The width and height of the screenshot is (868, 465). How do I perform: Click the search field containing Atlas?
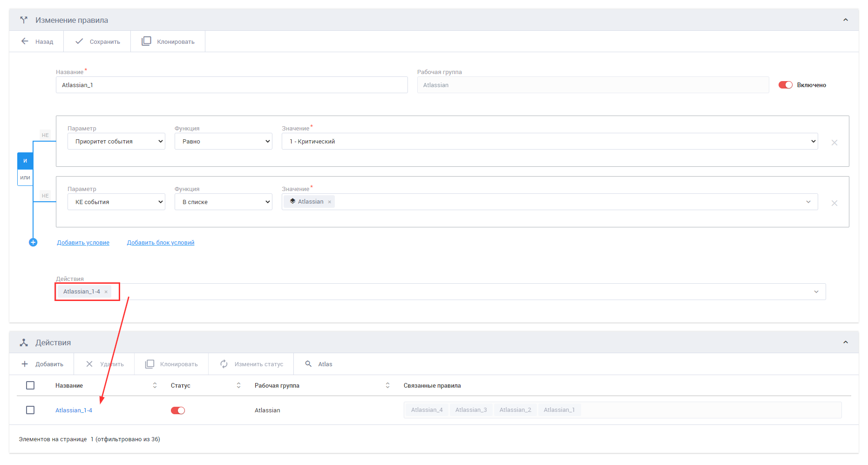[325, 364]
